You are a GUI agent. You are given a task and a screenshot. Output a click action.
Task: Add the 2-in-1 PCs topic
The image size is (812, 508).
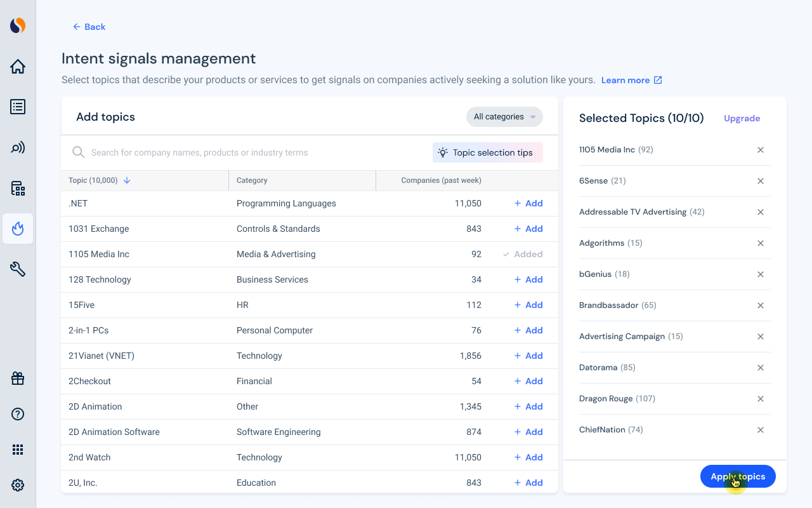point(528,330)
